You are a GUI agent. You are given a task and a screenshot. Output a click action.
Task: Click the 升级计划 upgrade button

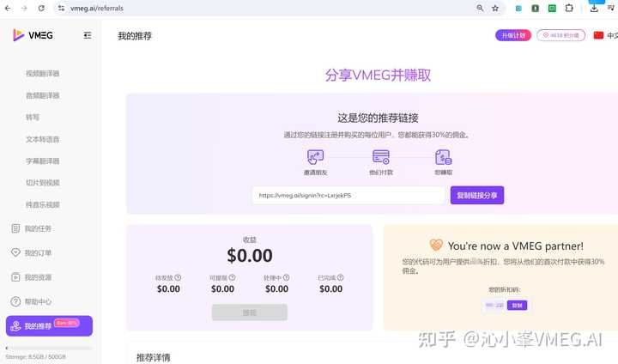[x=512, y=35]
